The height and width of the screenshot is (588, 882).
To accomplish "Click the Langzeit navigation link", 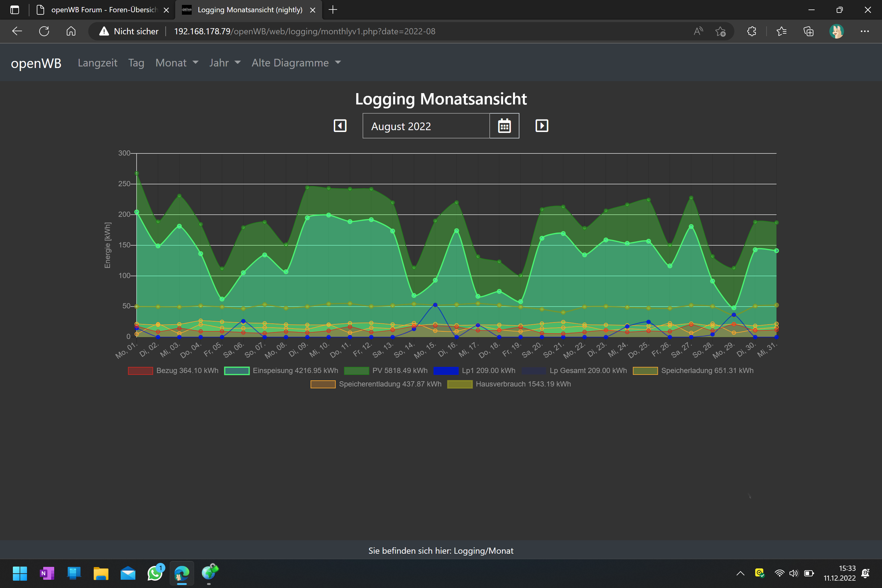I will [97, 62].
